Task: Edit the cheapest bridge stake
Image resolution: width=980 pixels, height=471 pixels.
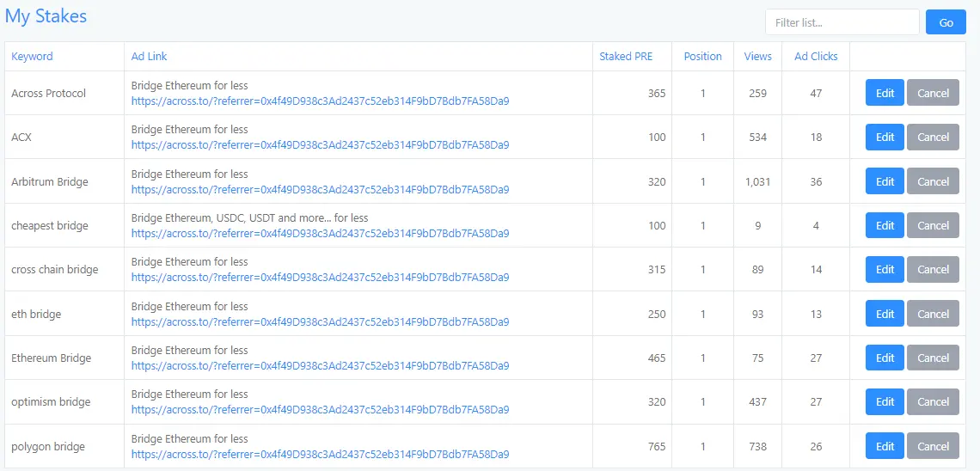Action: pos(885,225)
